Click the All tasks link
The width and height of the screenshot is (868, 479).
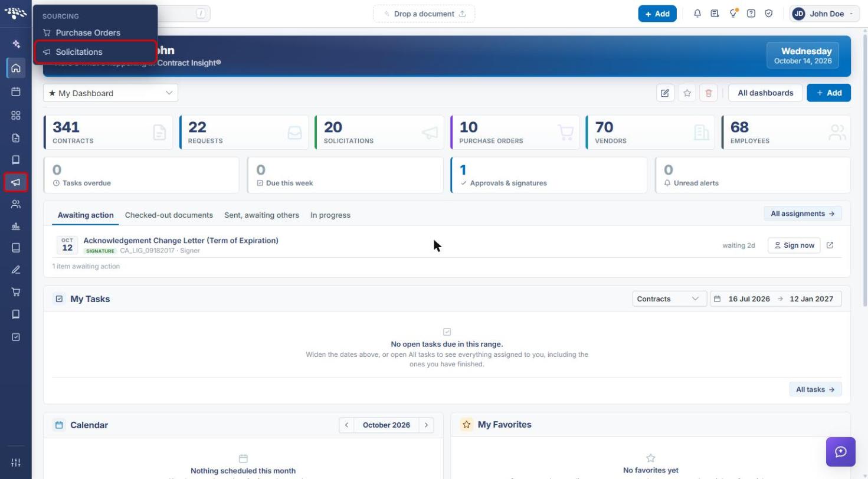(815, 389)
